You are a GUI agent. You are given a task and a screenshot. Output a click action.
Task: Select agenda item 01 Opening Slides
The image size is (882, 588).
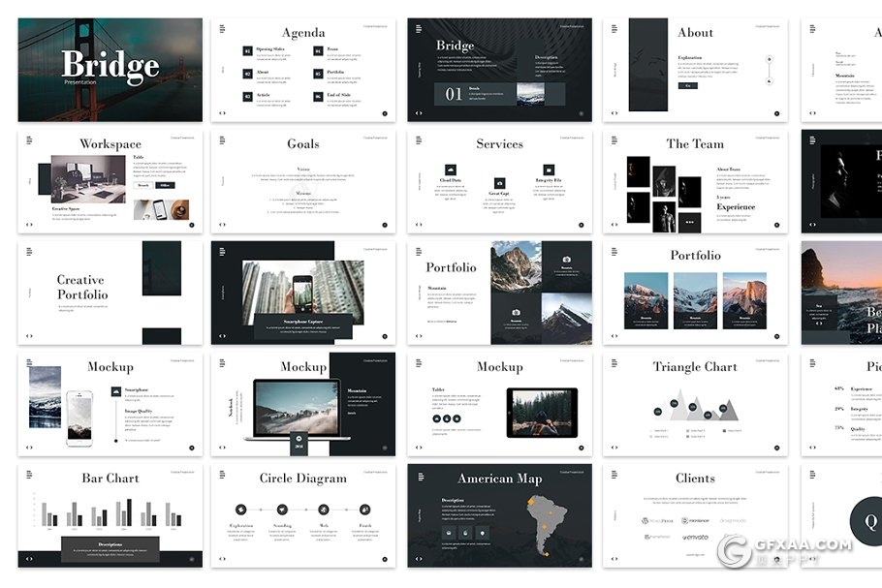[248, 50]
